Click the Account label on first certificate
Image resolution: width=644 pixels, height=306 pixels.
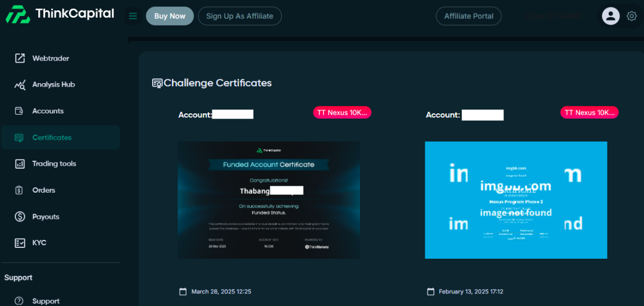click(x=195, y=115)
